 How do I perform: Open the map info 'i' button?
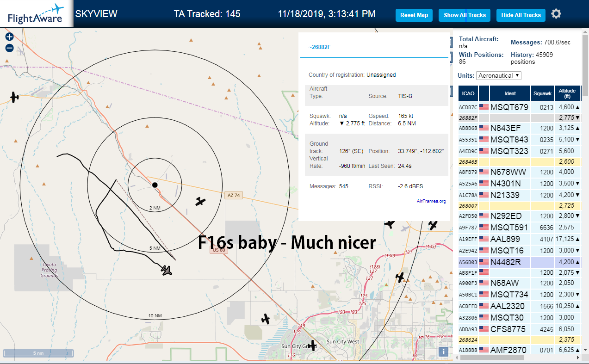pyautogui.click(x=443, y=352)
